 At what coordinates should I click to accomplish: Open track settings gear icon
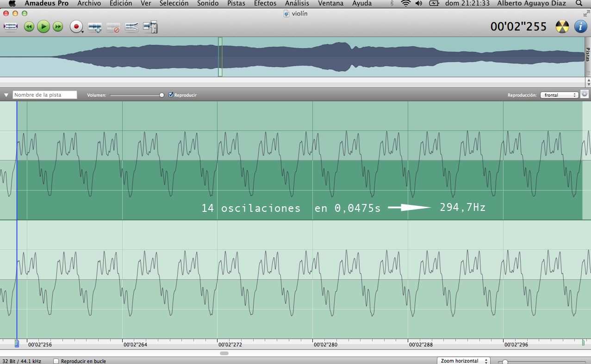[585, 94]
